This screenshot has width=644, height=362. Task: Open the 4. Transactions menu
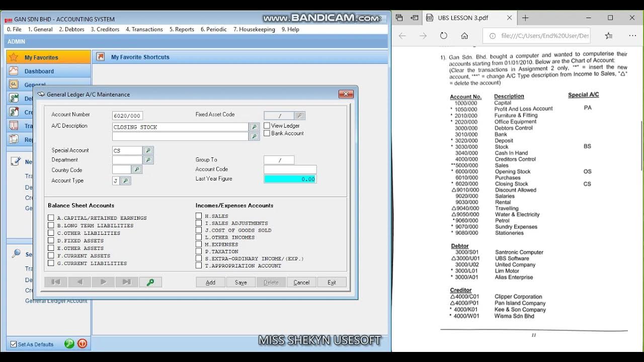144,29
